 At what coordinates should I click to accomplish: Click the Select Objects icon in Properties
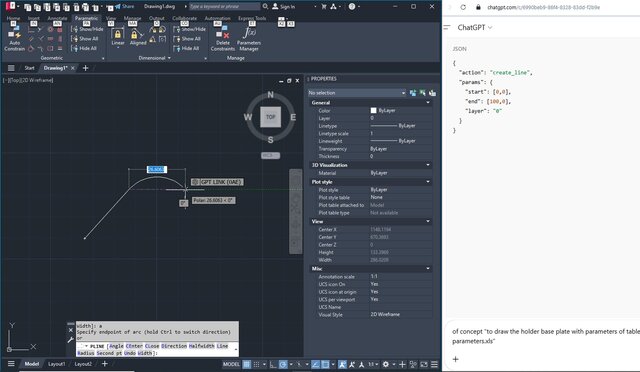[422, 93]
